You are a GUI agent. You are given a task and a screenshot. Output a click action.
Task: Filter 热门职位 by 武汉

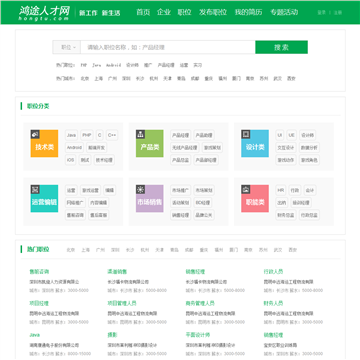point(278,250)
